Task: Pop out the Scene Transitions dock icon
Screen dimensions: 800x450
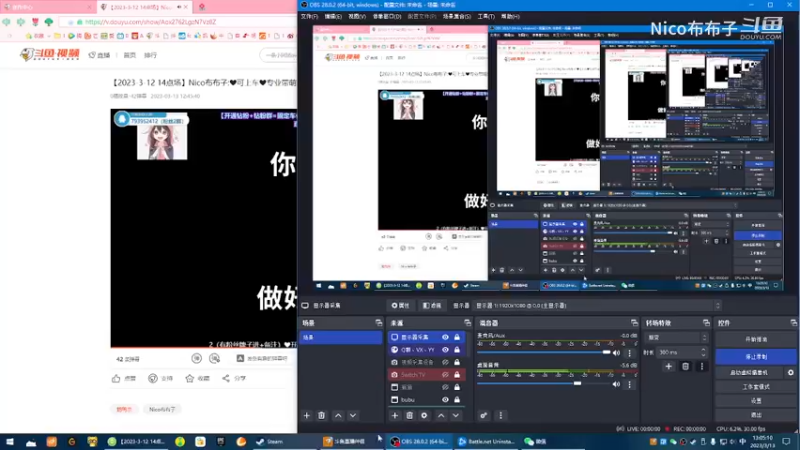Action: [706, 323]
